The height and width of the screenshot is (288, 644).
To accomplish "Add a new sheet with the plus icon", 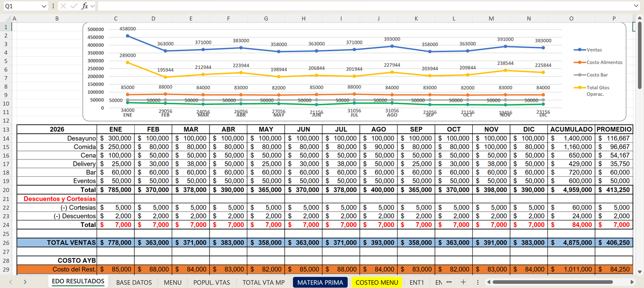I will click(463, 282).
